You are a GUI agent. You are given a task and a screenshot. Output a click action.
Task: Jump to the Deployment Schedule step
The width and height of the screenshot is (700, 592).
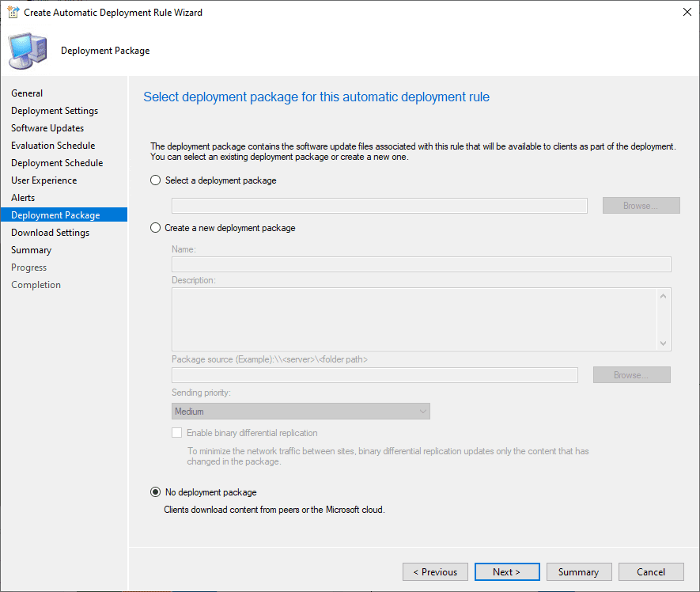57,163
